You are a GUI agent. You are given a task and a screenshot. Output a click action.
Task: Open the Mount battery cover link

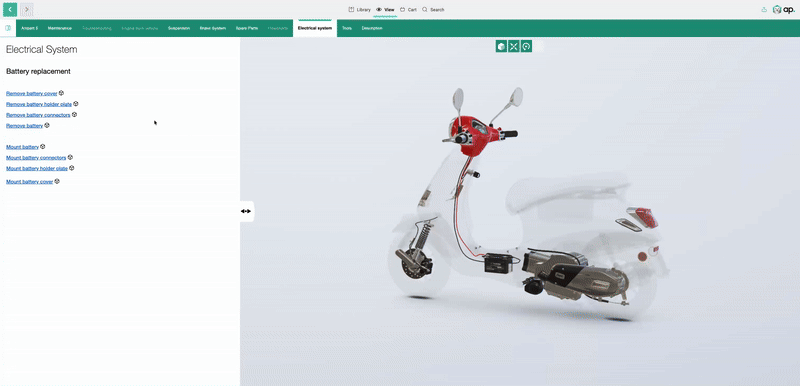click(x=30, y=182)
